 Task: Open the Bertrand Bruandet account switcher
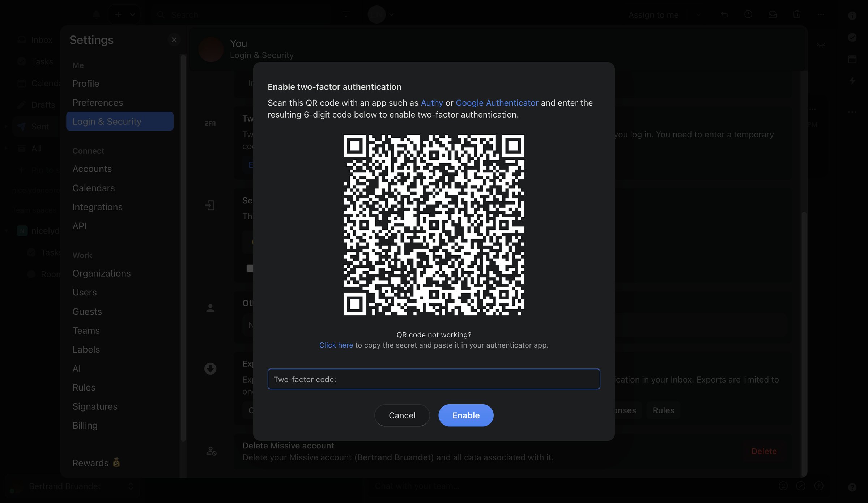coord(72,486)
